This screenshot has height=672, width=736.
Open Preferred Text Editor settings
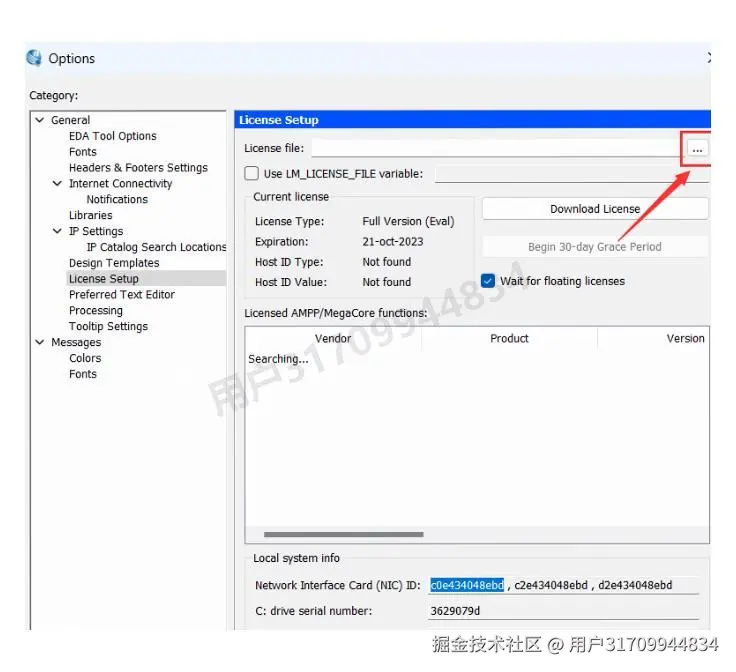point(122,295)
